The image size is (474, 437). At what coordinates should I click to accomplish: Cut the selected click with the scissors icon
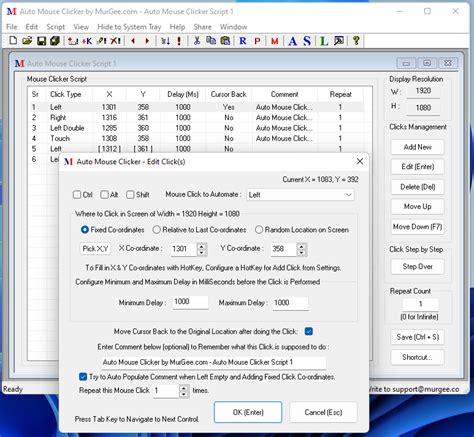point(197,41)
